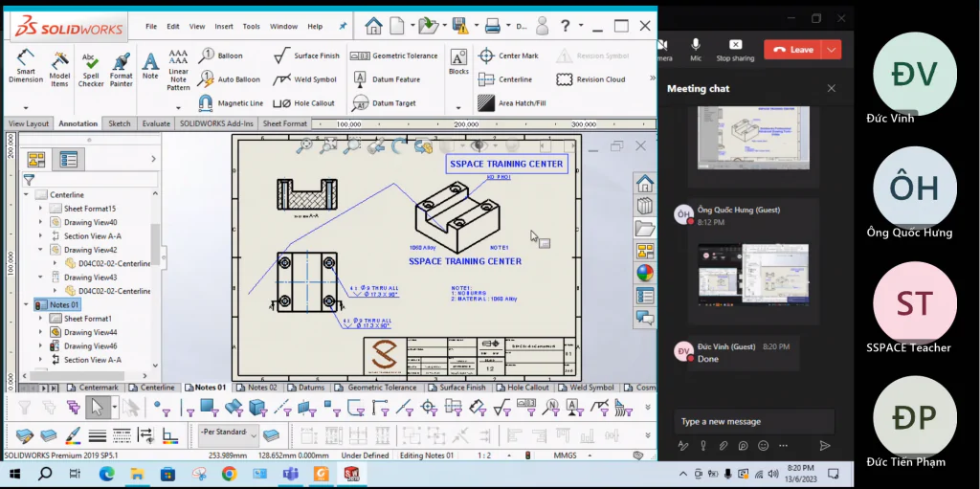The image size is (980, 489).
Task: Open the Sheet Format ribbon tab
Action: point(285,123)
